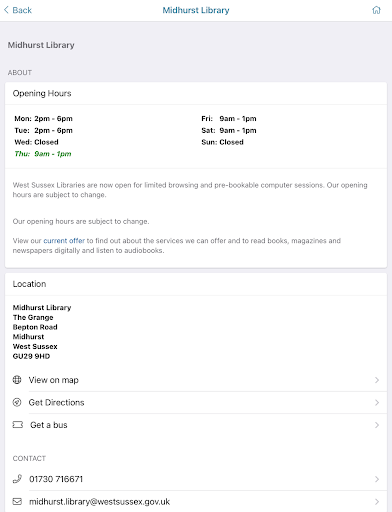Expand the email row chevron

coord(377,502)
